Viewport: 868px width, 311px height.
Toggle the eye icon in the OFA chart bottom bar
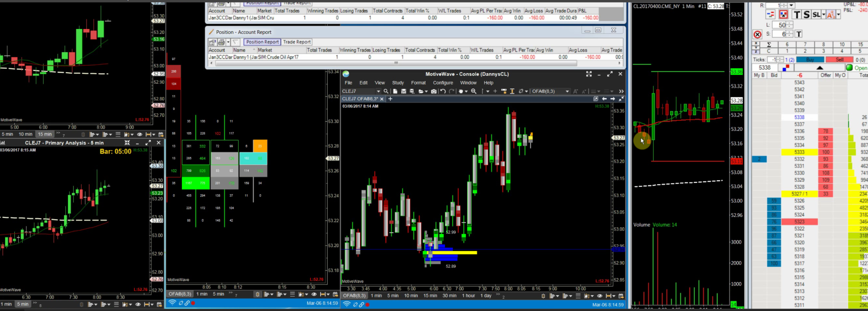tap(314, 295)
